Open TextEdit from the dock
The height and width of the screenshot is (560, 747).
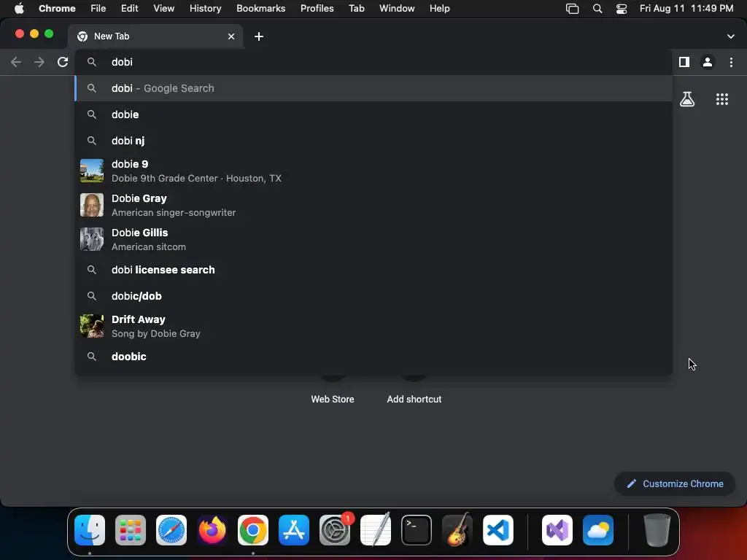click(x=376, y=530)
